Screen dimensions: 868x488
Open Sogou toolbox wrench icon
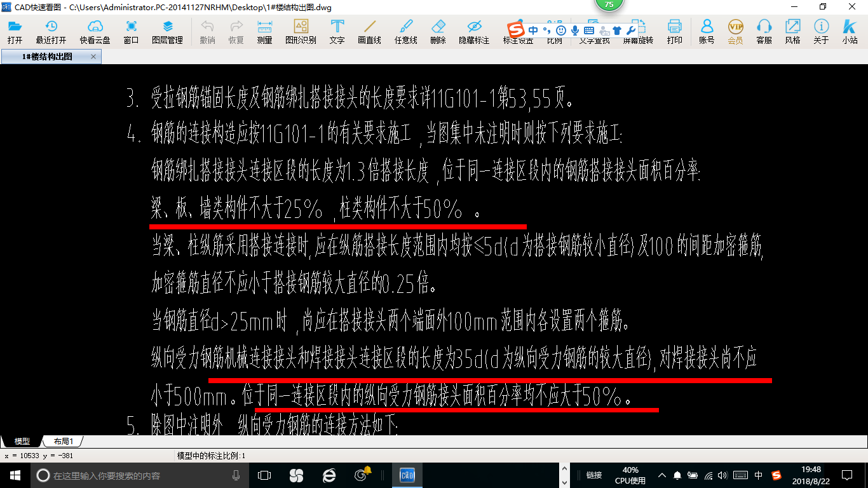pyautogui.click(x=630, y=30)
